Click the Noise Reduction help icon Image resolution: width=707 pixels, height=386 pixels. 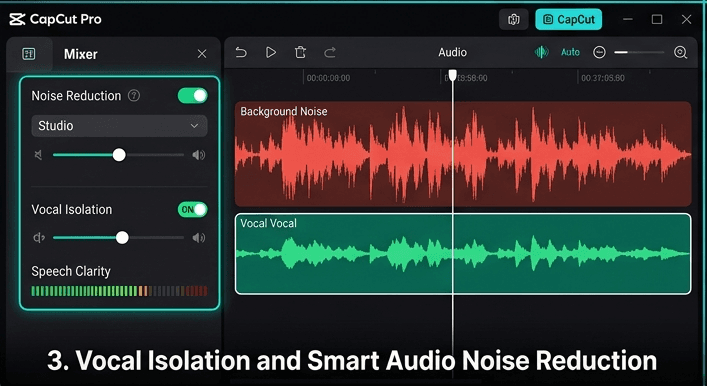(134, 96)
